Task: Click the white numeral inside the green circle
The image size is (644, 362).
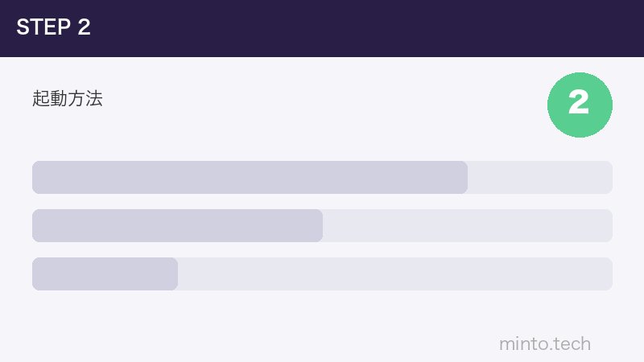Action: click(x=579, y=103)
